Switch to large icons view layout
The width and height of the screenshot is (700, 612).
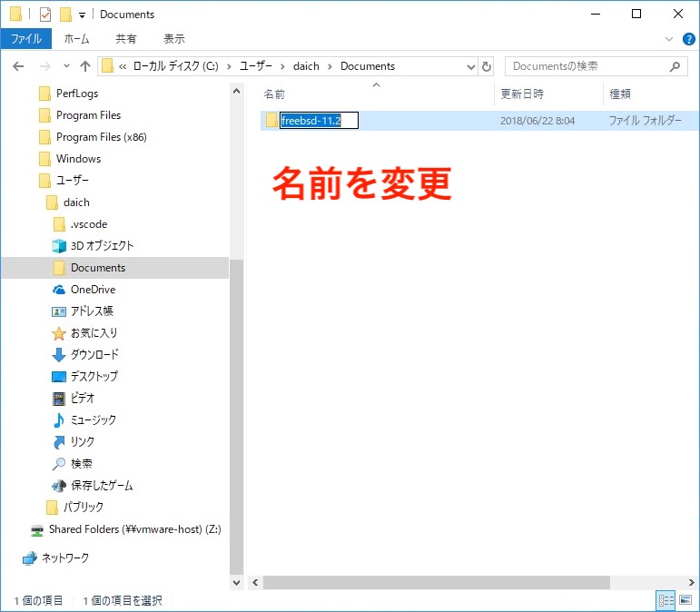(x=685, y=600)
